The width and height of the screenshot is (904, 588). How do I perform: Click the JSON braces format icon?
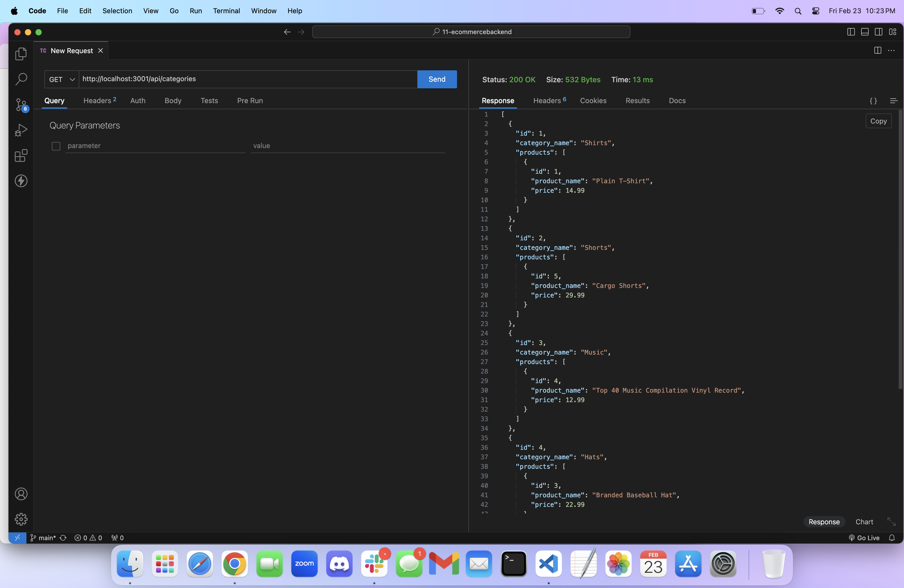coord(873,101)
